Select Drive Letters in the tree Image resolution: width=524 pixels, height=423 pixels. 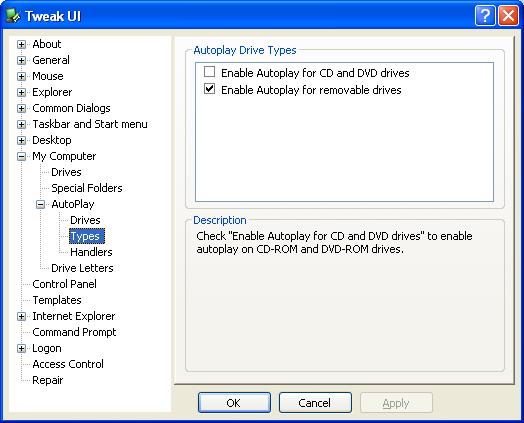click(x=82, y=268)
